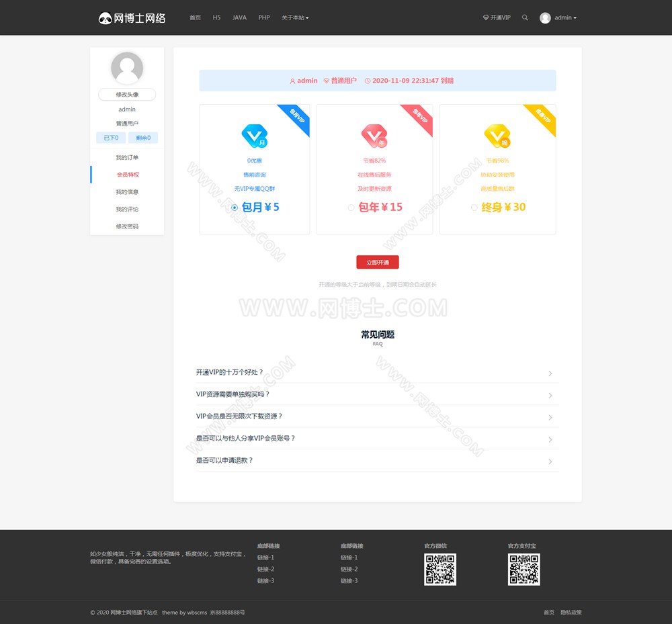Screen dimensions: 672x624
Task: Select the 包月¥5 radio button
Action: pyautogui.click(x=235, y=208)
